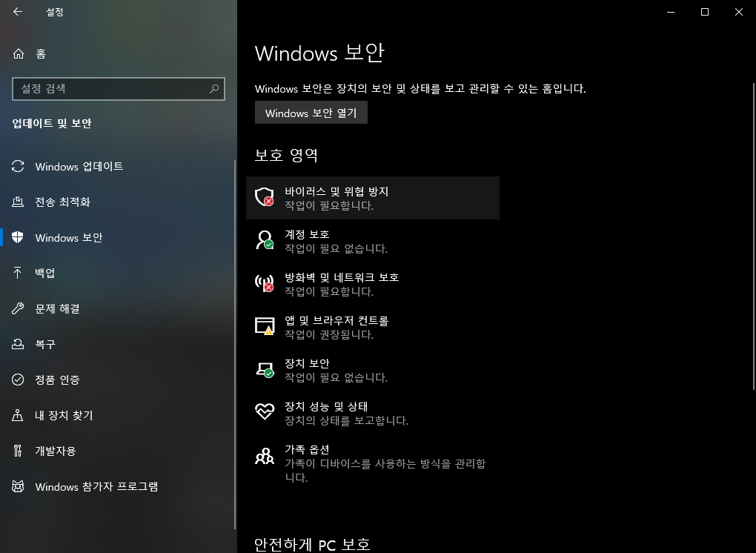Click the 내 장치 찾기 locator icon
Viewport: 756px width, 553px height.
pos(18,415)
